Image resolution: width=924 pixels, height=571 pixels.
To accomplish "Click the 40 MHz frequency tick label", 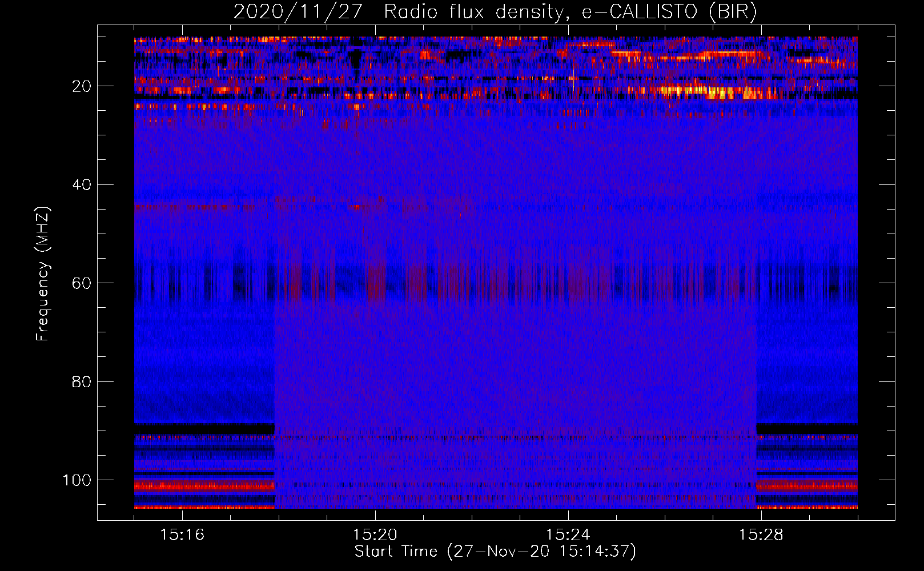I will point(82,185).
